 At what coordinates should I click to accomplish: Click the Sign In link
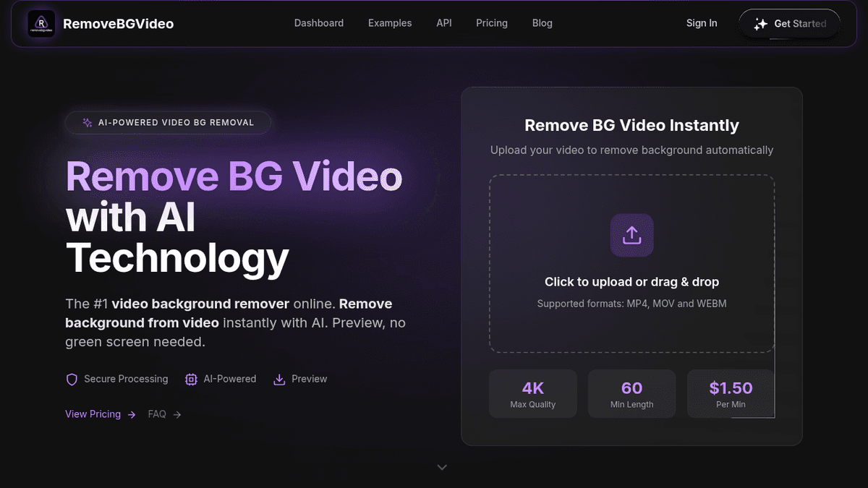702,23
